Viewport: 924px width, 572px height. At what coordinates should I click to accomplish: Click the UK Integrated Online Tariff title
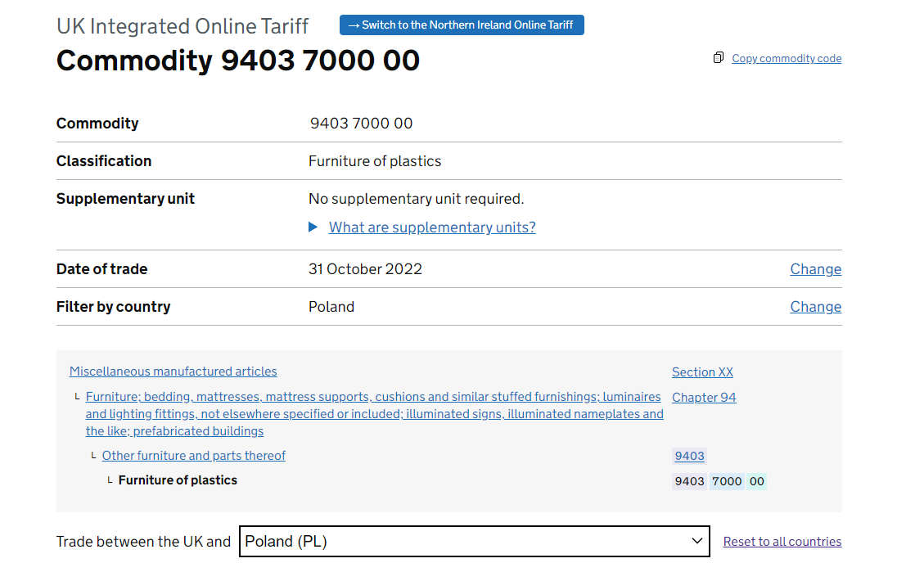183,26
